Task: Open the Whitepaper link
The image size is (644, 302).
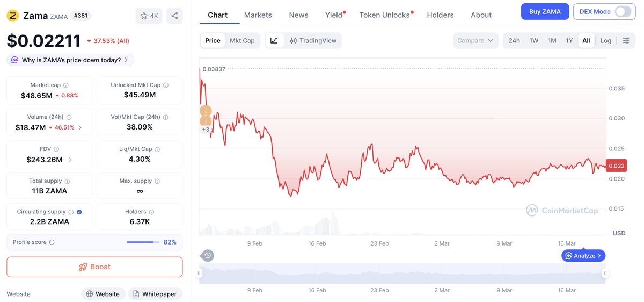Action: tap(155, 294)
